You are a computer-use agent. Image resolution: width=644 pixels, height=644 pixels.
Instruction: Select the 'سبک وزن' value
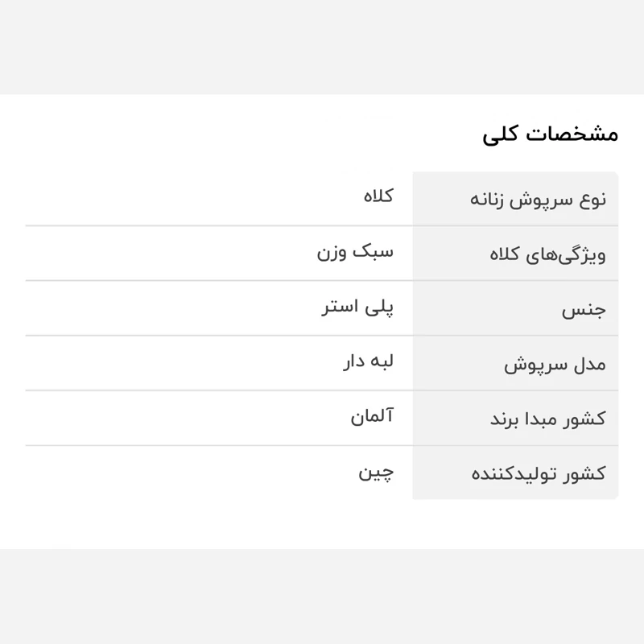pyautogui.click(x=355, y=251)
